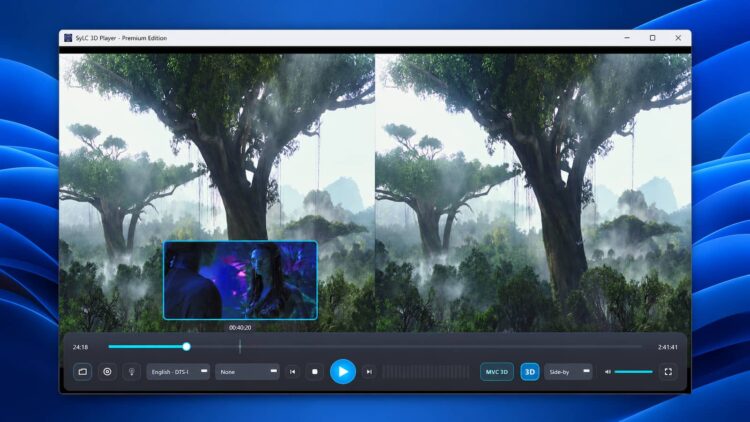Image resolution: width=750 pixels, height=422 pixels.
Task: Toggle the 3D mode button
Action: click(x=529, y=372)
